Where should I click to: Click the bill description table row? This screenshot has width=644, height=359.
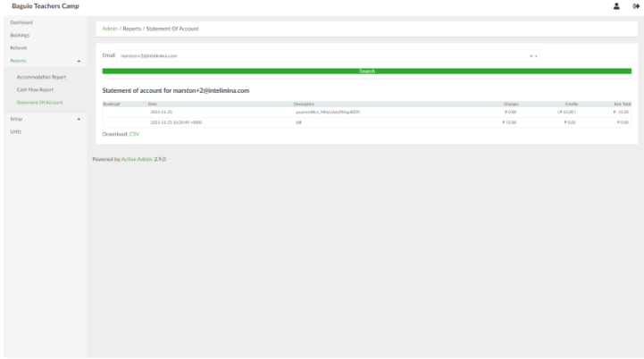point(298,121)
